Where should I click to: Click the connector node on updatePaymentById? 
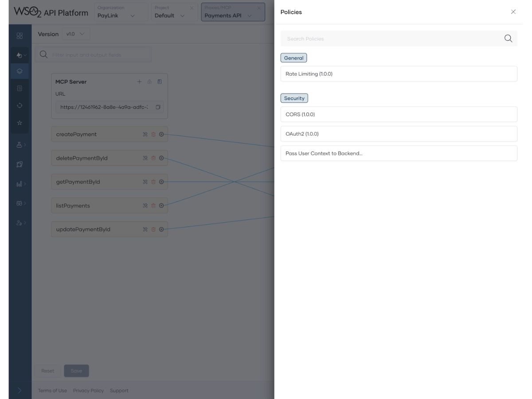pyautogui.click(x=161, y=229)
